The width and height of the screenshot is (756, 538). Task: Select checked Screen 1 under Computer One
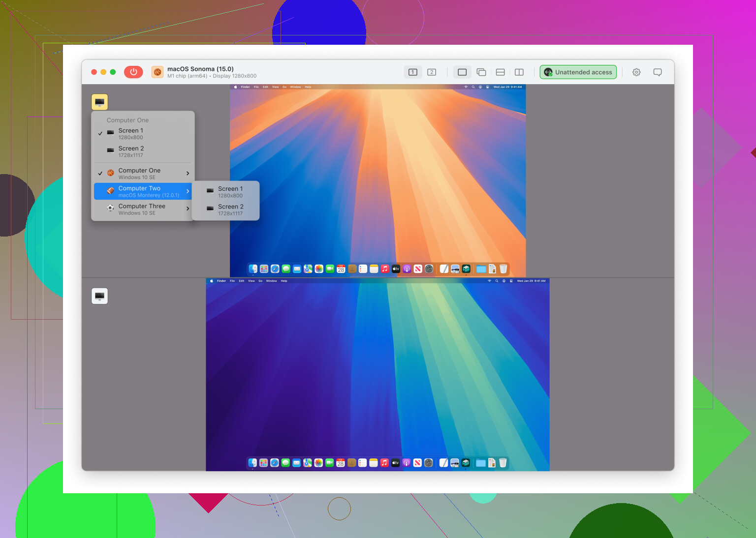[x=131, y=134]
